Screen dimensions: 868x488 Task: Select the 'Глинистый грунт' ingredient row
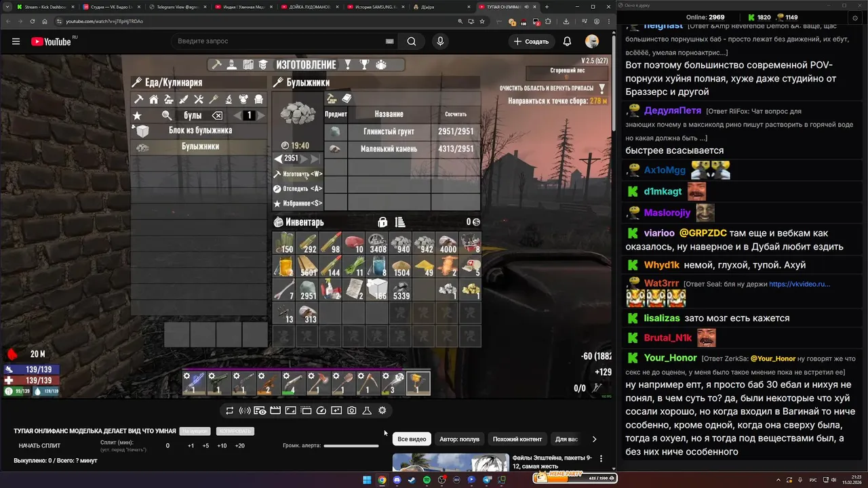[403, 131]
